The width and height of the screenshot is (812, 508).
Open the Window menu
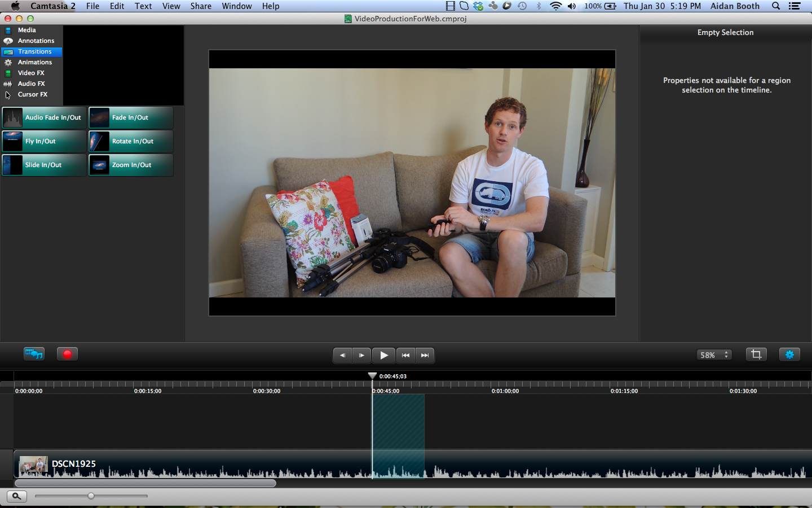237,6
